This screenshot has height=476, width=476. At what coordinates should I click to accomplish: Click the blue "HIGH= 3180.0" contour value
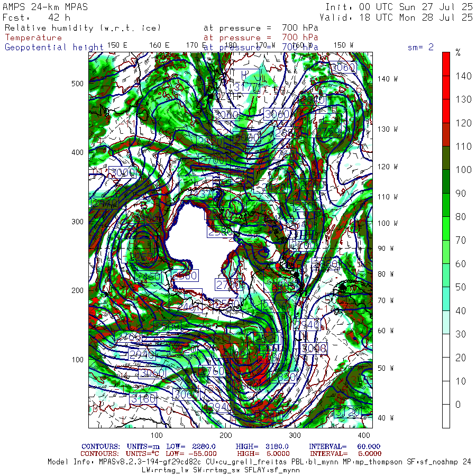[x=262, y=446]
